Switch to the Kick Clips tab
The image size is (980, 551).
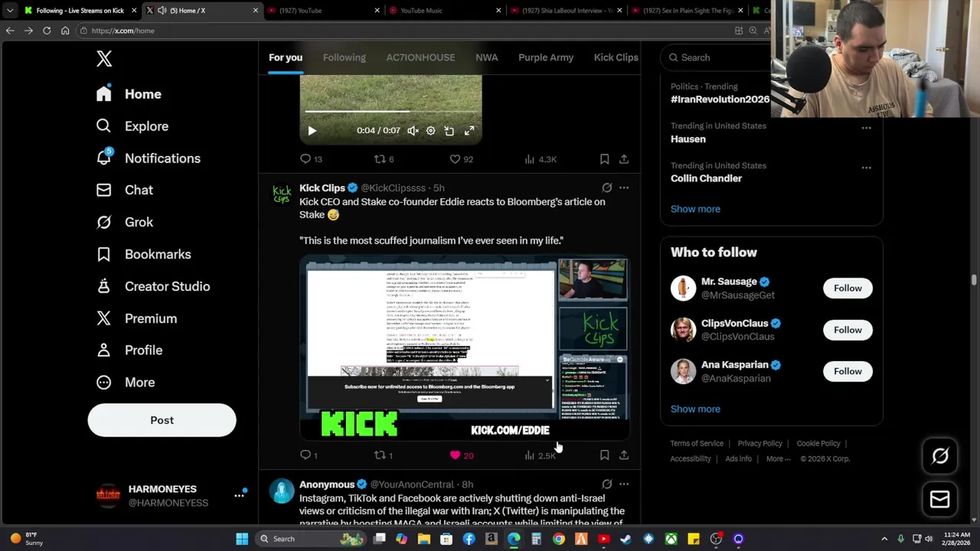[616, 57]
